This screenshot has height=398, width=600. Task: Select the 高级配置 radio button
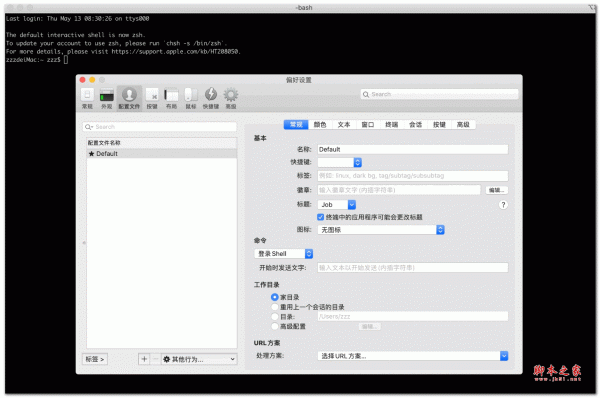[274, 326]
